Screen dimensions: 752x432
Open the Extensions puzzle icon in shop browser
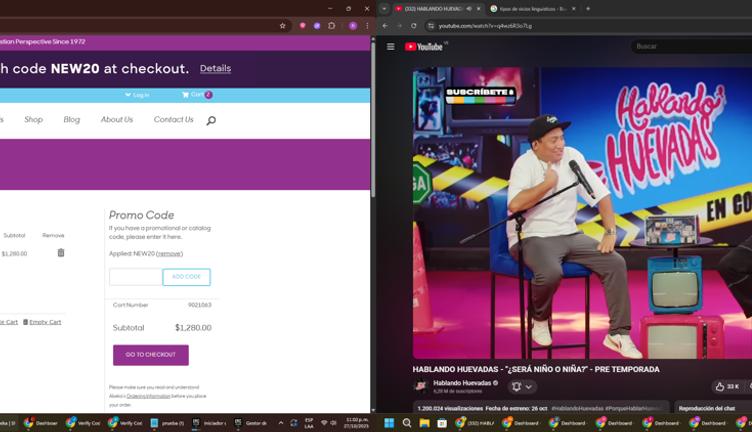[x=331, y=26]
